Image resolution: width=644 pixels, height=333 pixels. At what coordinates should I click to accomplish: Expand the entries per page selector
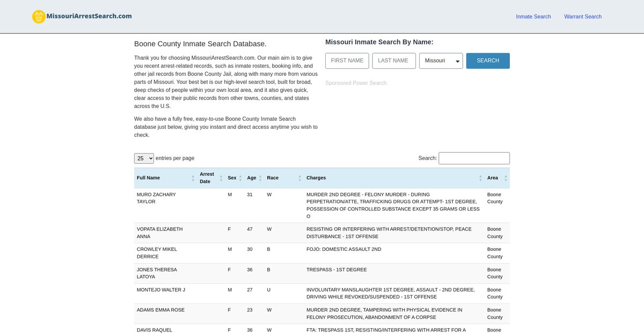coord(144,158)
